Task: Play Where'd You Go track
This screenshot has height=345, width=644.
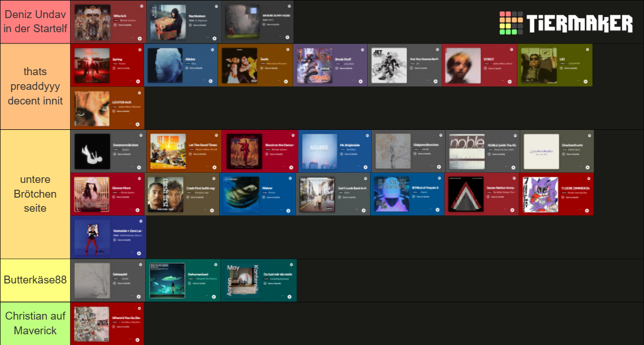Action: pos(138,340)
